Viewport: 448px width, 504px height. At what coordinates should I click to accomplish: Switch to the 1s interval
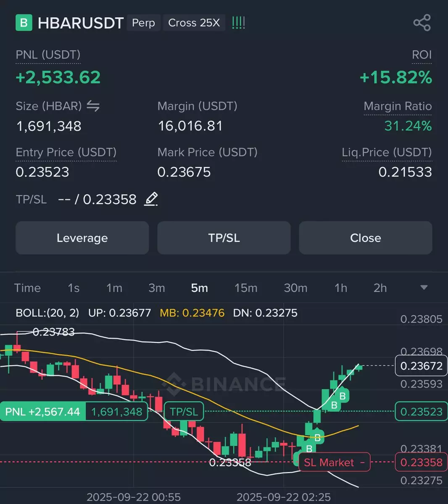tap(74, 288)
